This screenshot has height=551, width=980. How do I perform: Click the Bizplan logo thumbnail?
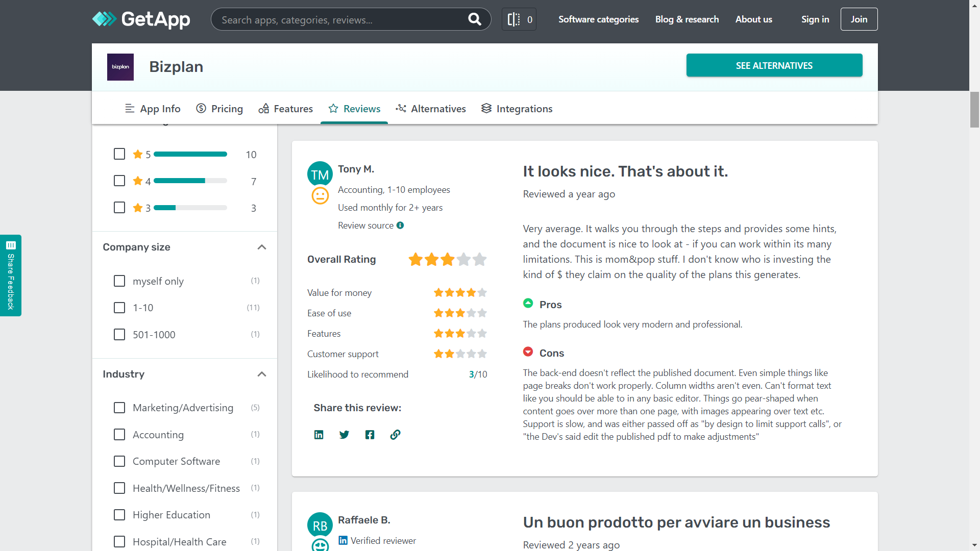pyautogui.click(x=120, y=67)
